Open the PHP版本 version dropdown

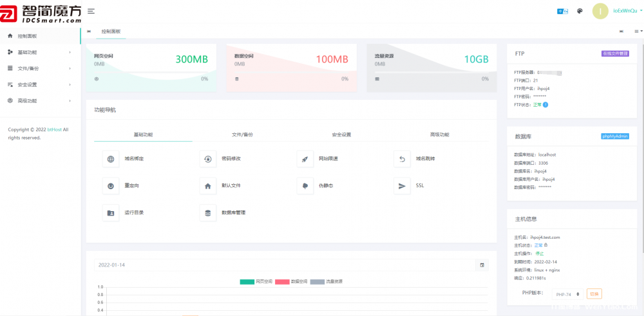568,293
